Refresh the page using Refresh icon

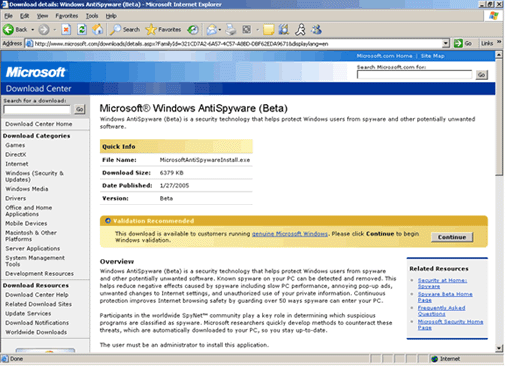(82, 30)
